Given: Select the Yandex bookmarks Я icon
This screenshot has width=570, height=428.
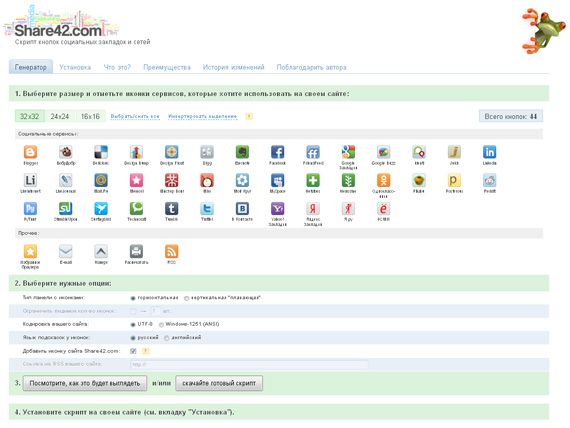Looking at the screenshot, I should pyautogui.click(x=313, y=208).
